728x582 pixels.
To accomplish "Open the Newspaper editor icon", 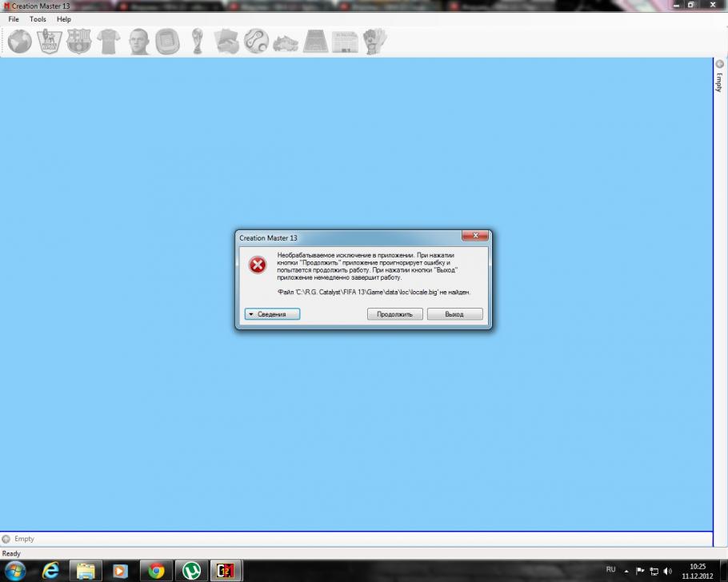I will 345,42.
